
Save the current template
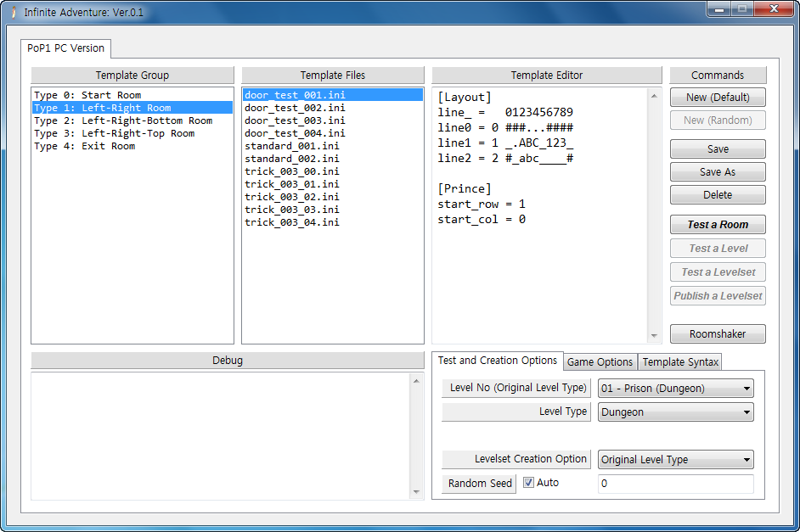[718, 148]
